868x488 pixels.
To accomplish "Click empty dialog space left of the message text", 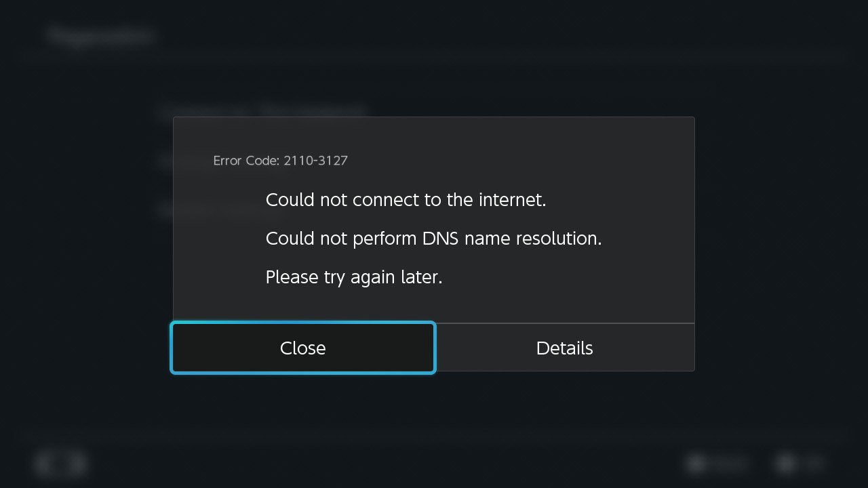I will (218, 239).
